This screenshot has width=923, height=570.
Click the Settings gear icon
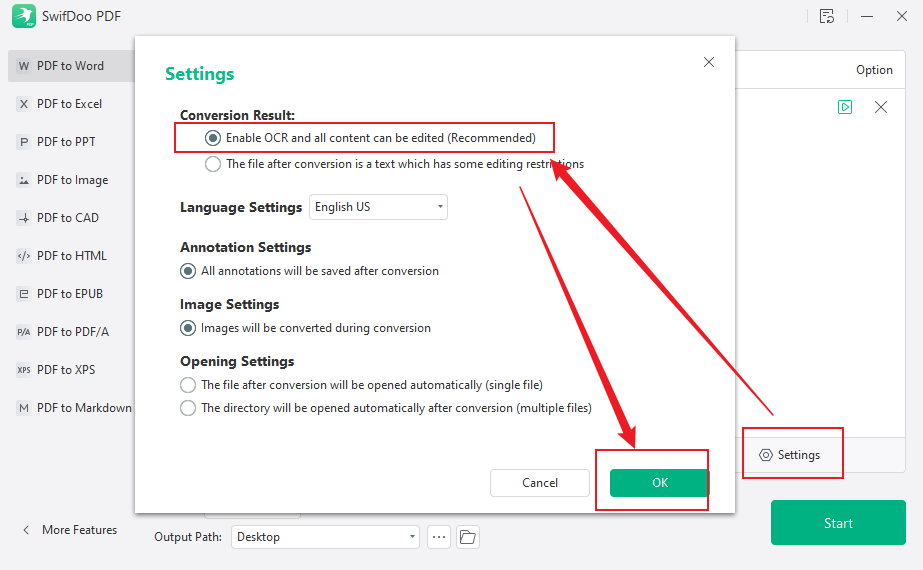coord(765,455)
